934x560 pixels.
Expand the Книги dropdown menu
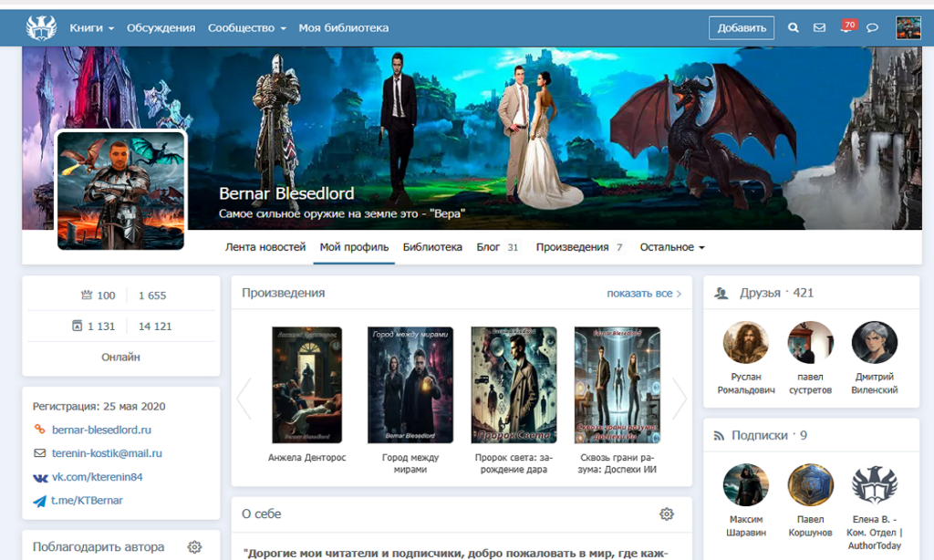[x=91, y=28]
